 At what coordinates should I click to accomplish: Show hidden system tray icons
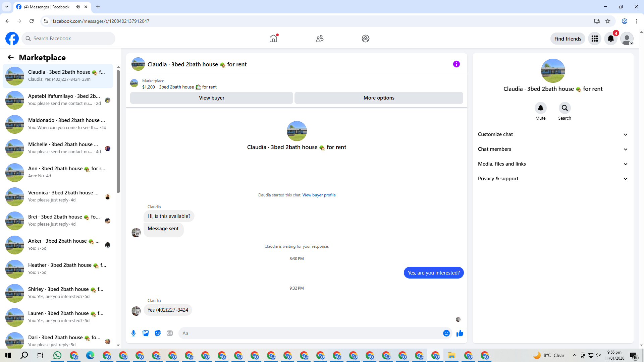tap(574, 355)
